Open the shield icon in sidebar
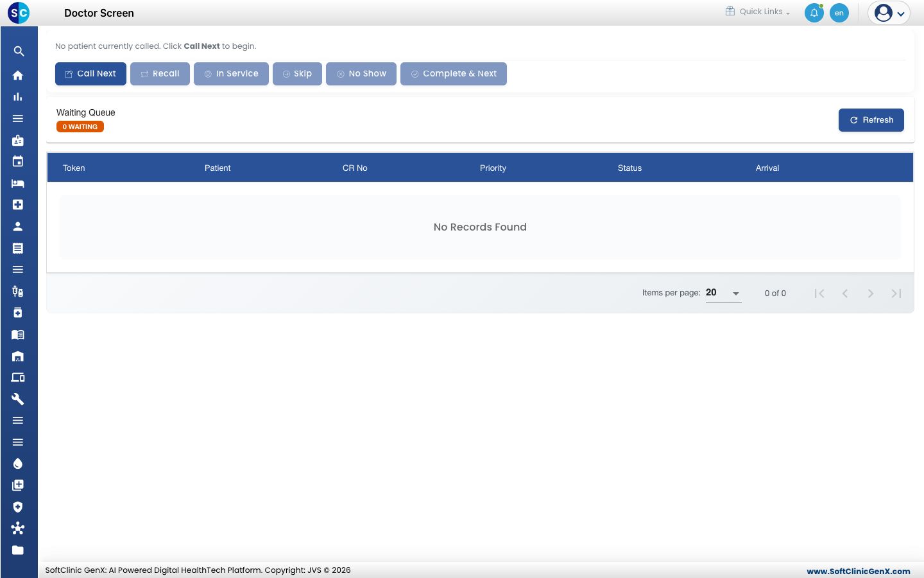This screenshot has width=924, height=578. click(x=18, y=507)
